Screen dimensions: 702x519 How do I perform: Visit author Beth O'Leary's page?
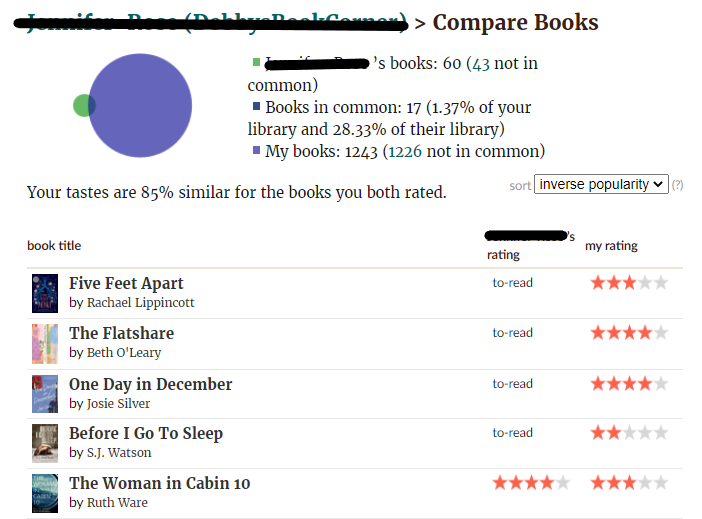pos(123,352)
